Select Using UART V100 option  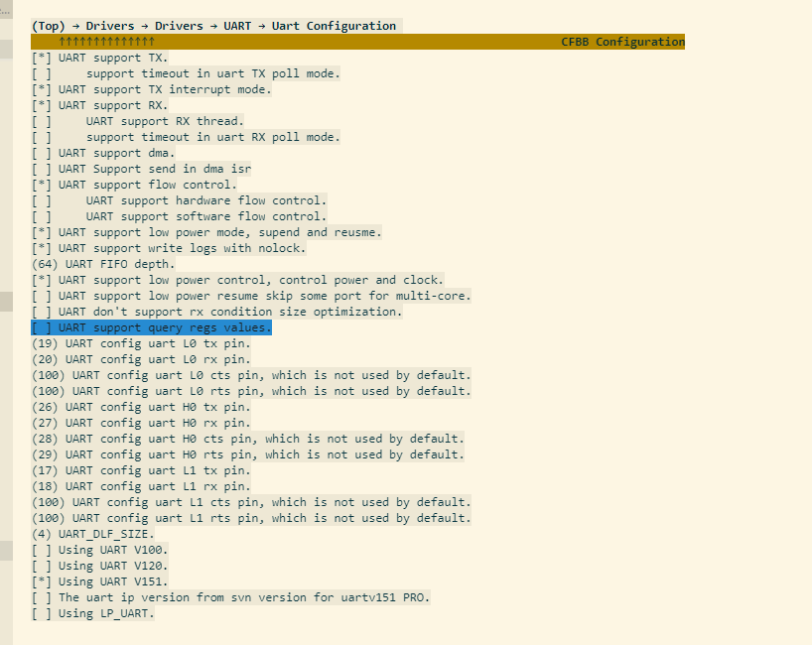tap(41, 550)
